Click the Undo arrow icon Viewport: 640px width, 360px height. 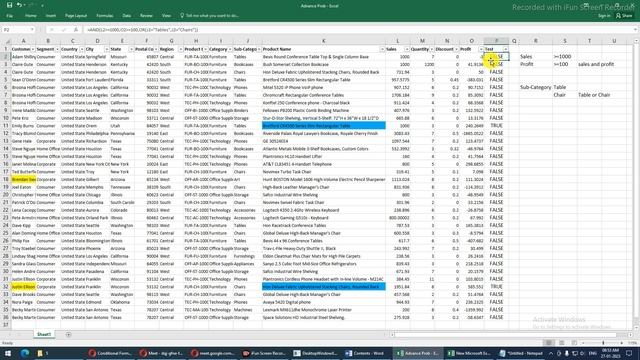(19, 5)
